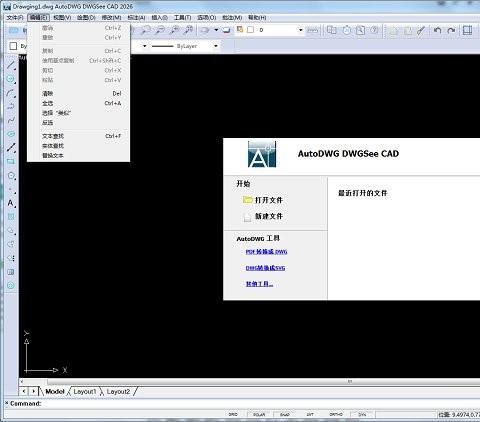480x422 pixels.
Task: Expand the view dropdown arrow after zoom icons
Action: click(216, 30)
